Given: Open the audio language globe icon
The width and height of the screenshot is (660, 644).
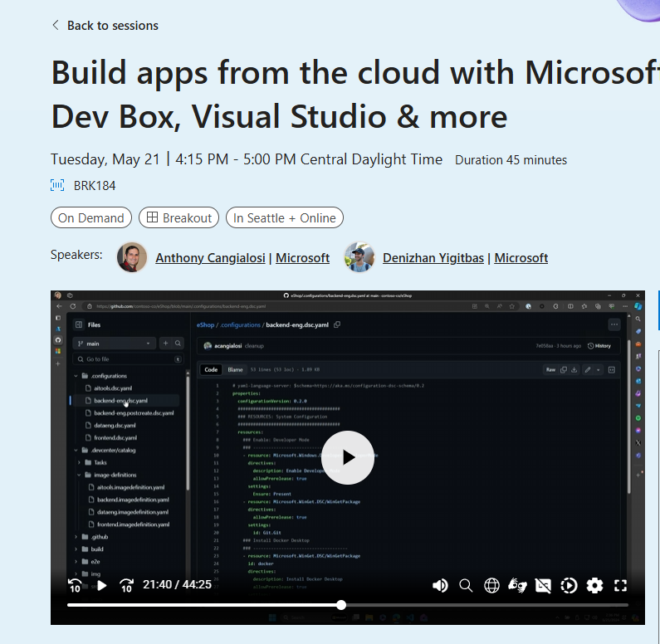Looking at the screenshot, I should 491,585.
